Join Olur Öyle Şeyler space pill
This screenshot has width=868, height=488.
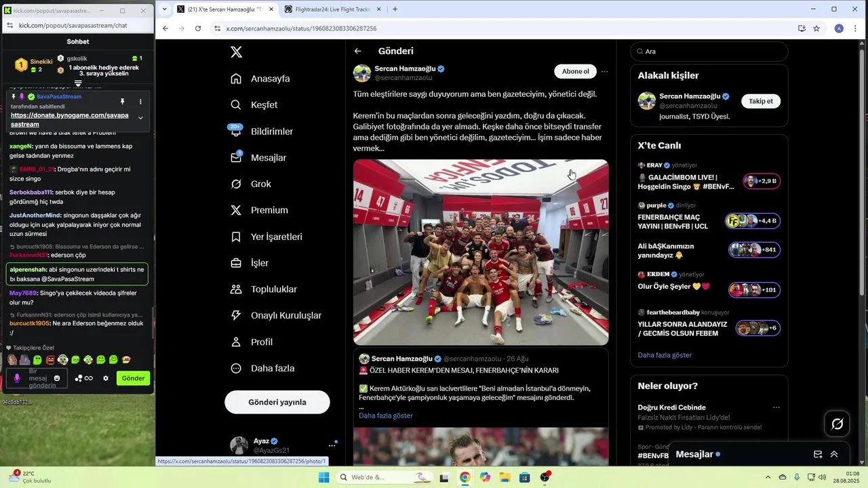754,290
